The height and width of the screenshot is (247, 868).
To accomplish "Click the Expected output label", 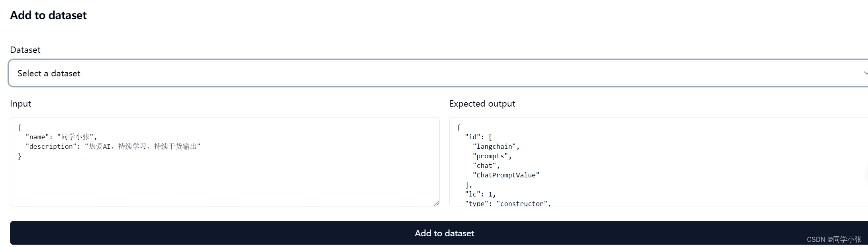I will 482,104.
